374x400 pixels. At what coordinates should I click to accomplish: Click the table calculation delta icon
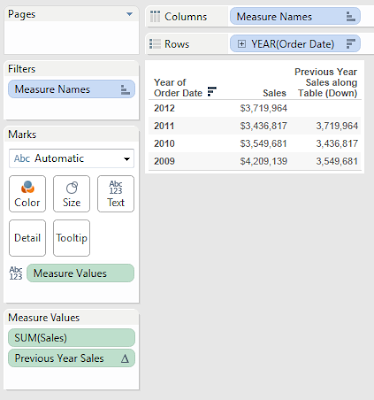tap(125, 359)
